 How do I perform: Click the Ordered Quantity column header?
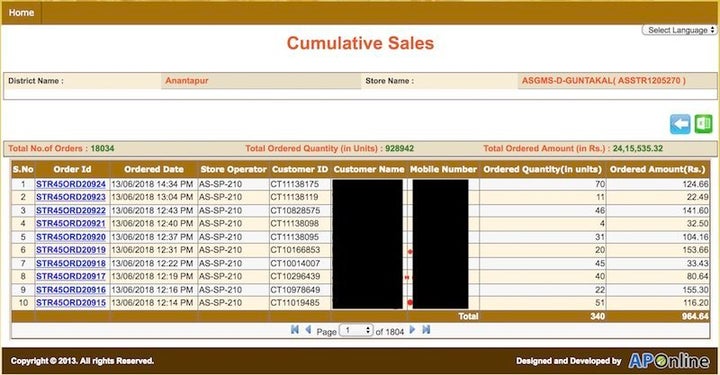[542, 169]
